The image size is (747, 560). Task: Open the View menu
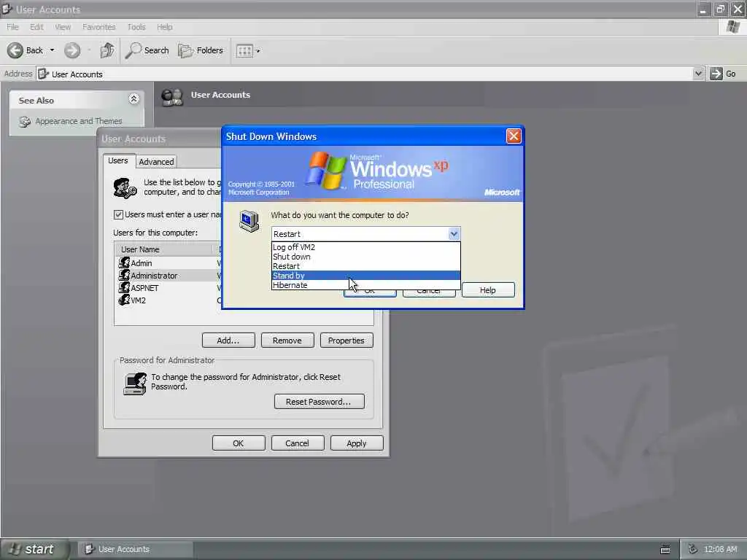[63, 27]
